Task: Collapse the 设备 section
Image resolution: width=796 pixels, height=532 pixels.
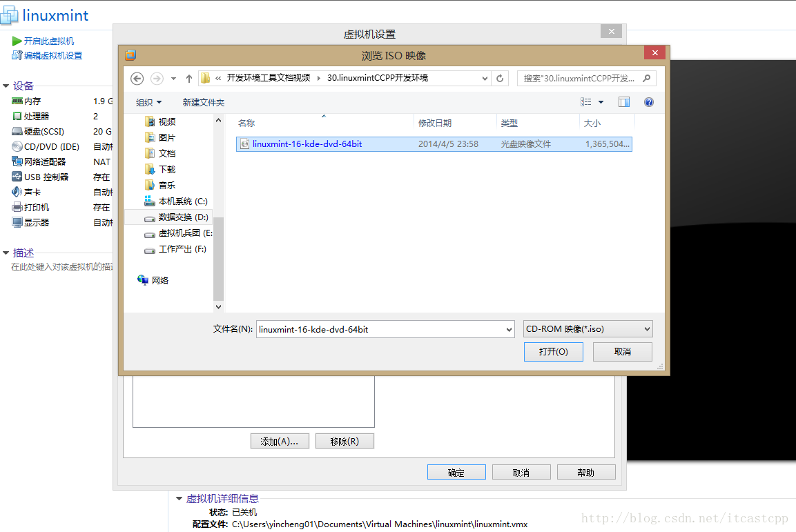Action: pyautogui.click(x=6, y=86)
